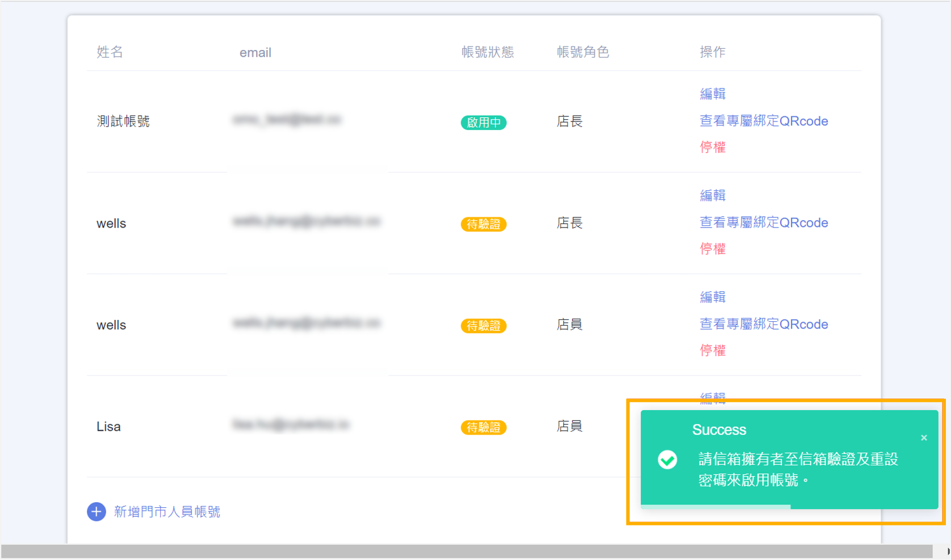This screenshot has width=951, height=560.
Task: Edit the 測試帳號 account via 編輯
Action: coord(713,94)
